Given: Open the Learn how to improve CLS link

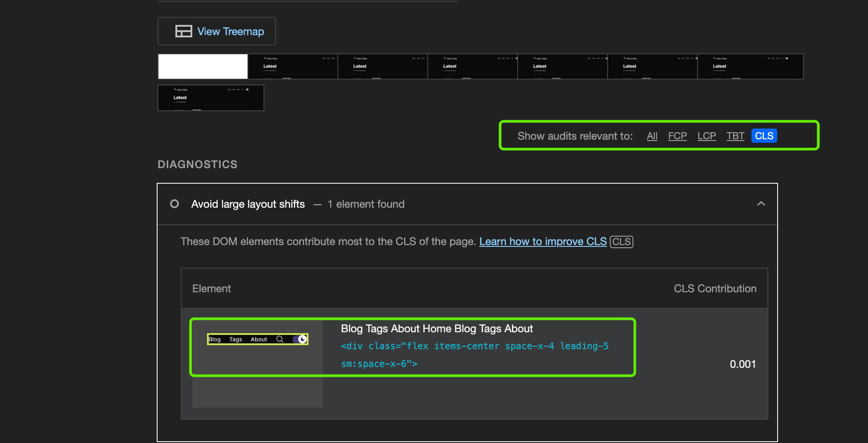Looking at the screenshot, I should click(x=543, y=242).
